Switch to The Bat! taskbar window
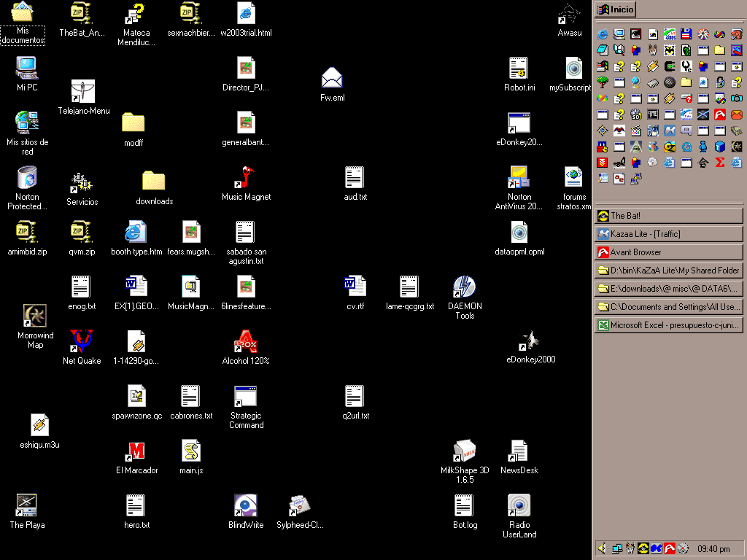The height and width of the screenshot is (560, 747). [x=668, y=216]
